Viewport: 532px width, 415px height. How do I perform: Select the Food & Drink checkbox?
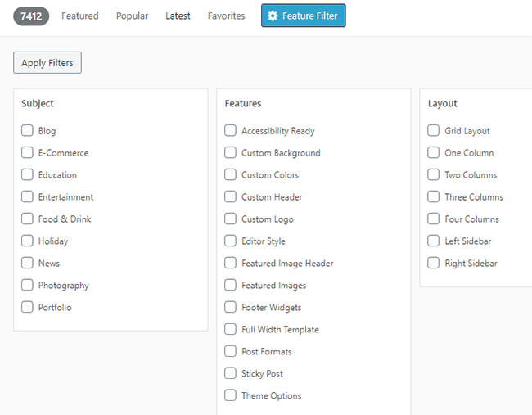coord(28,219)
